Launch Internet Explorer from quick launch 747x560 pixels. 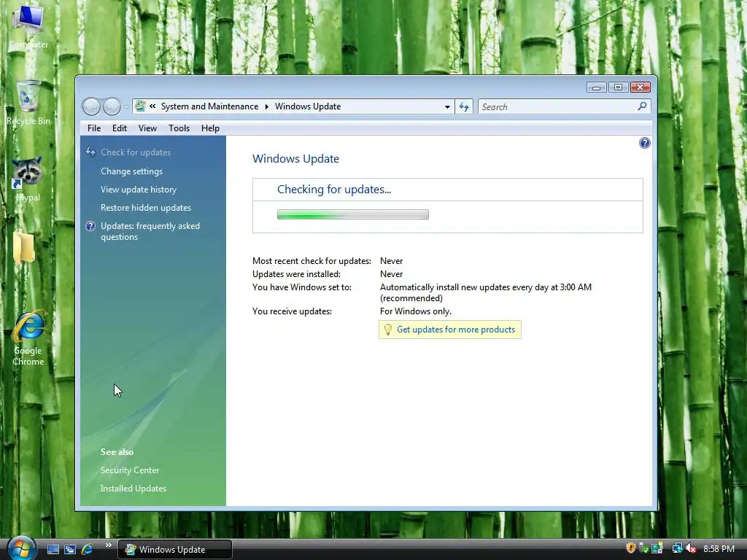(x=88, y=549)
